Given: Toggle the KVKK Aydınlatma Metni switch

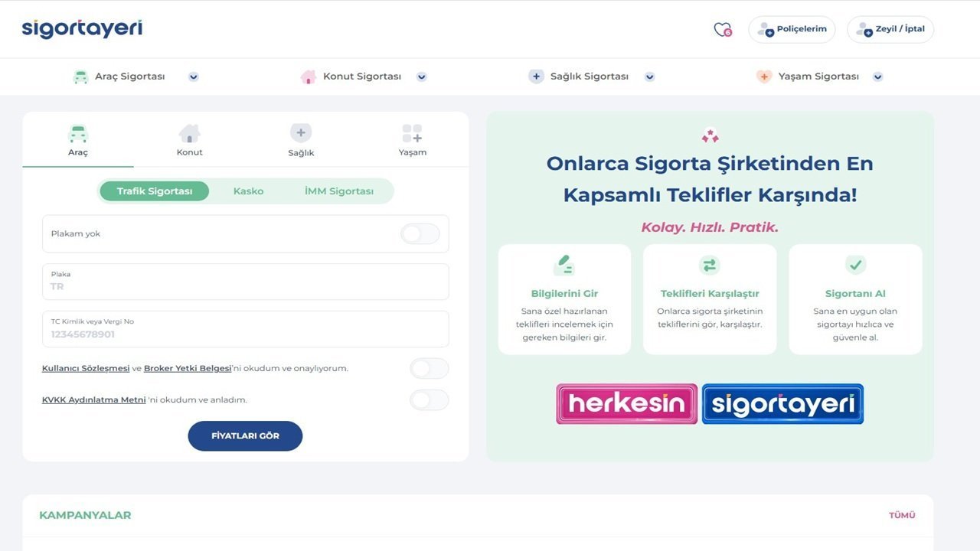Looking at the screenshot, I should pyautogui.click(x=430, y=399).
